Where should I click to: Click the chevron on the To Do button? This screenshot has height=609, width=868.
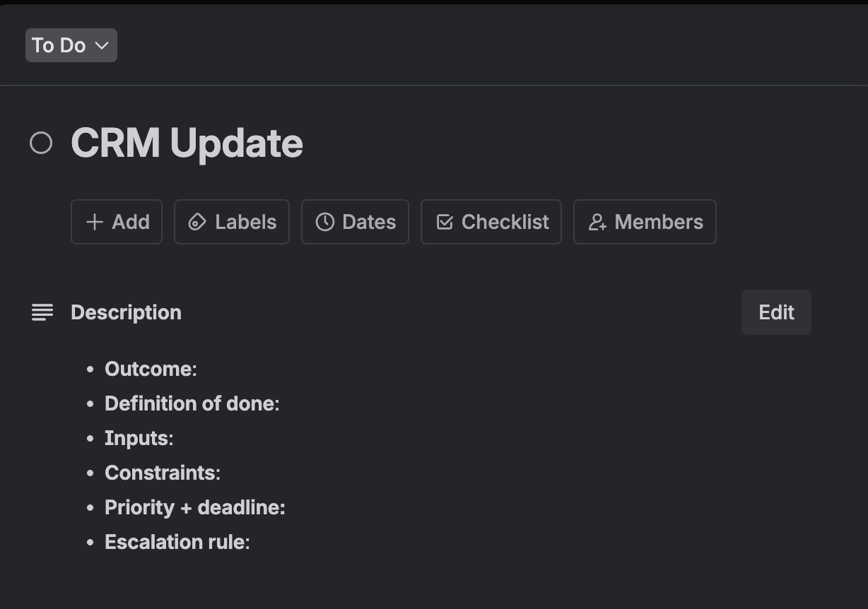coord(102,45)
